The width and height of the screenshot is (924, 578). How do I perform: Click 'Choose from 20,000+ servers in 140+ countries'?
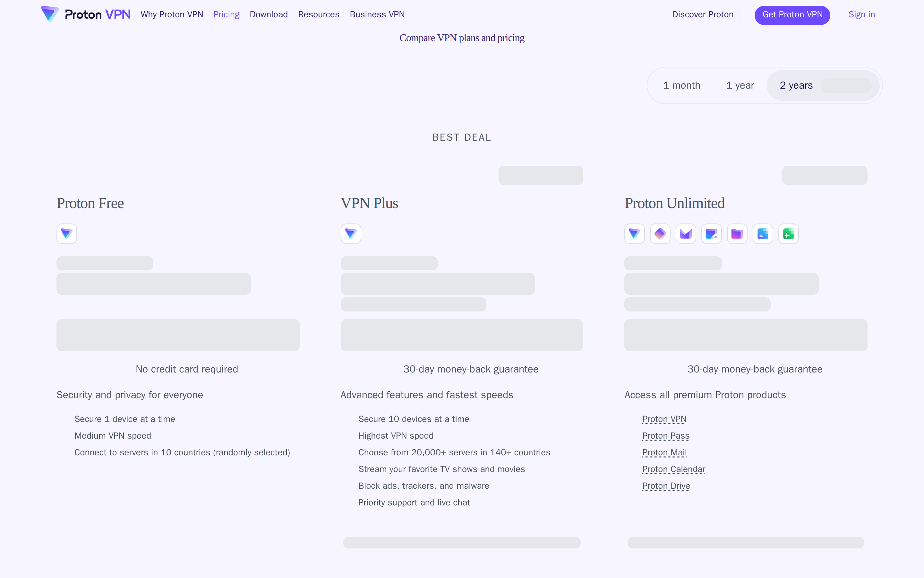point(454,452)
